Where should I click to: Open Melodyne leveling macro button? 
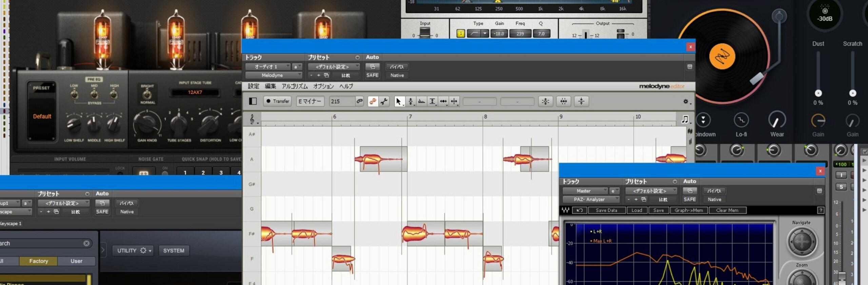581,101
